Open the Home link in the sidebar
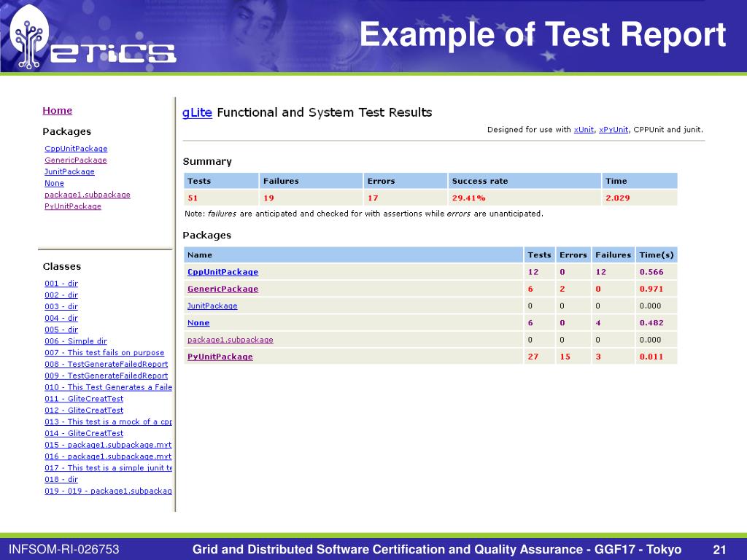 tap(57, 111)
